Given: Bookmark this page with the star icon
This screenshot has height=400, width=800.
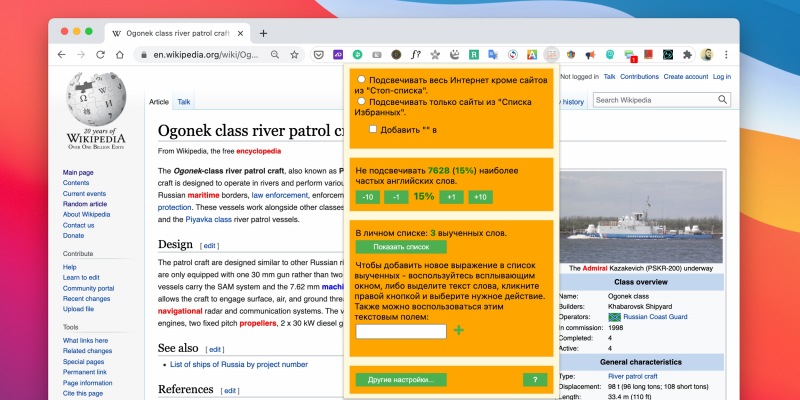Looking at the screenshot, I should pos(294,55).
